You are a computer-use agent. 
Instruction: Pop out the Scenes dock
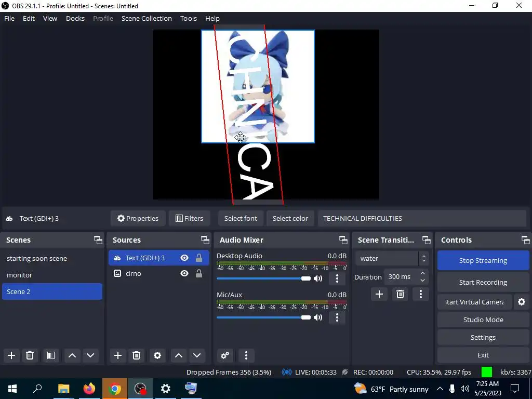coord(98,240)
